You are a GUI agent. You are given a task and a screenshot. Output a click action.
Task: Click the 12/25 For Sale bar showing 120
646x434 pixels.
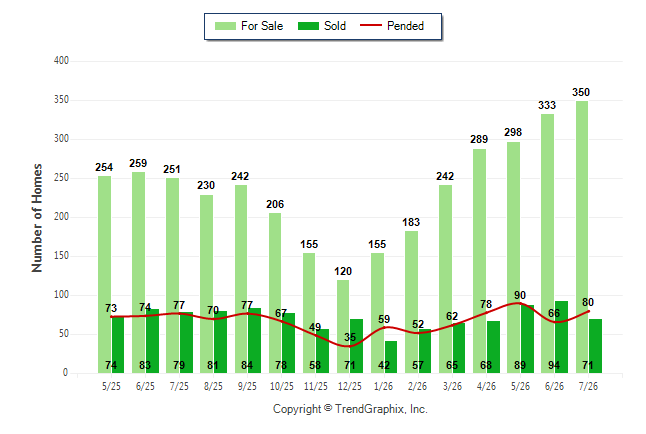(343, 326)
